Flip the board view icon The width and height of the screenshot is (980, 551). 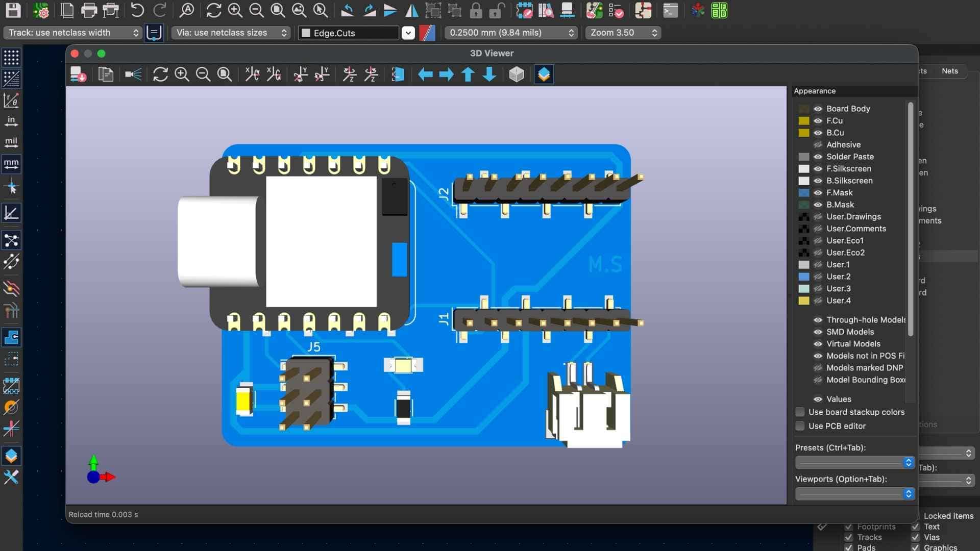pyautogui.click(x=398, y=74)
